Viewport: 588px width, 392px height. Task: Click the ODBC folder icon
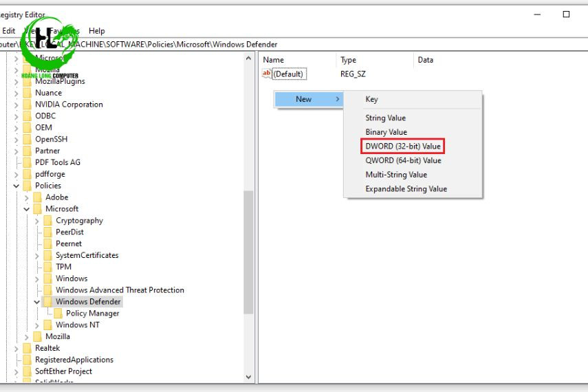pyautogui.click(x=28, y=116)
